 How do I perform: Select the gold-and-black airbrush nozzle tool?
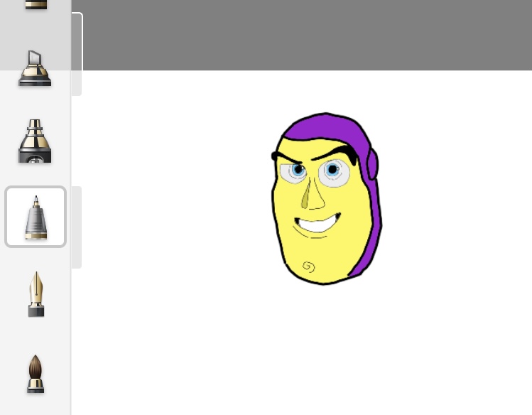pyautogui.click(x=35, y=141)
